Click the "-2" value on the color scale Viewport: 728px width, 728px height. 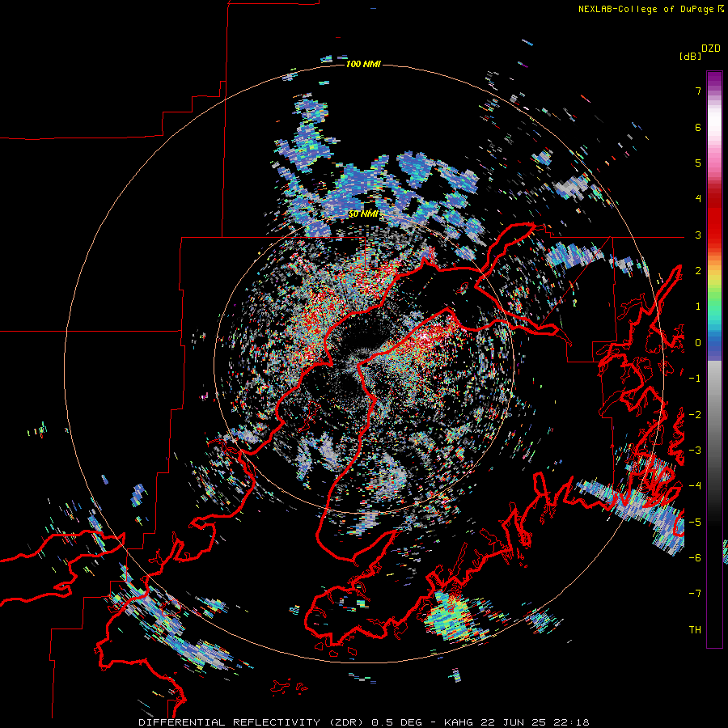[695, 415]
